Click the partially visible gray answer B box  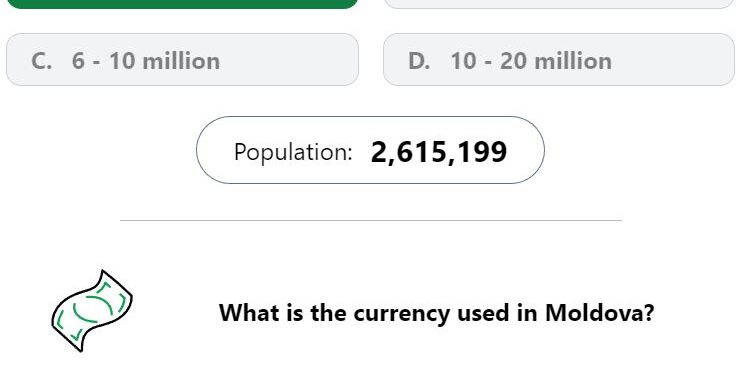[x=559, y=4]
